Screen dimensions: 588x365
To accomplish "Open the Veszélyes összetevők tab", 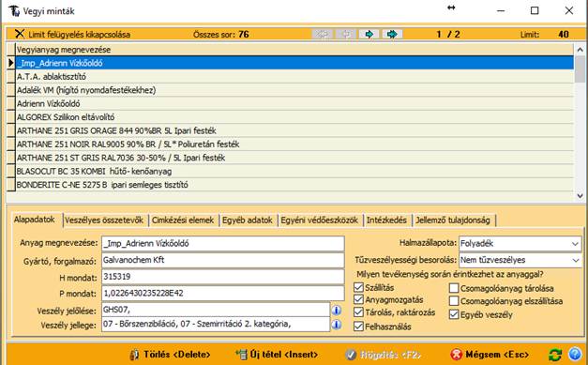I will 104,221.
